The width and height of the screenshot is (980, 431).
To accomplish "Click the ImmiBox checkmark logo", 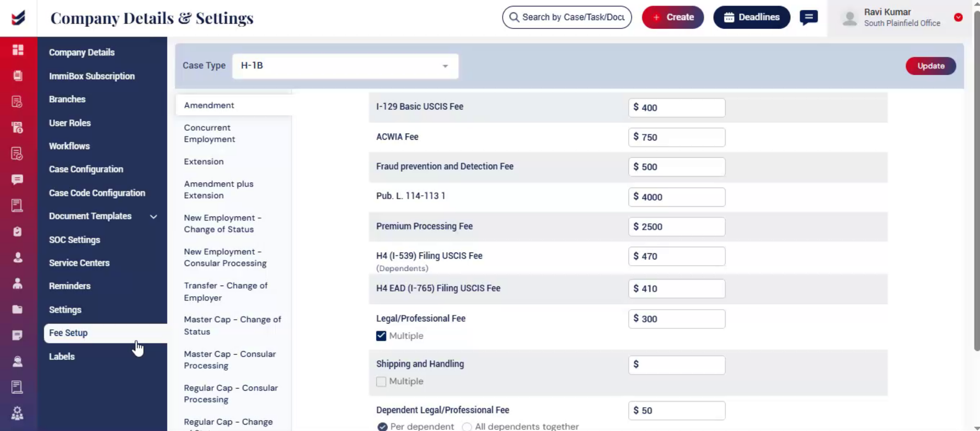I will [18, 18].
